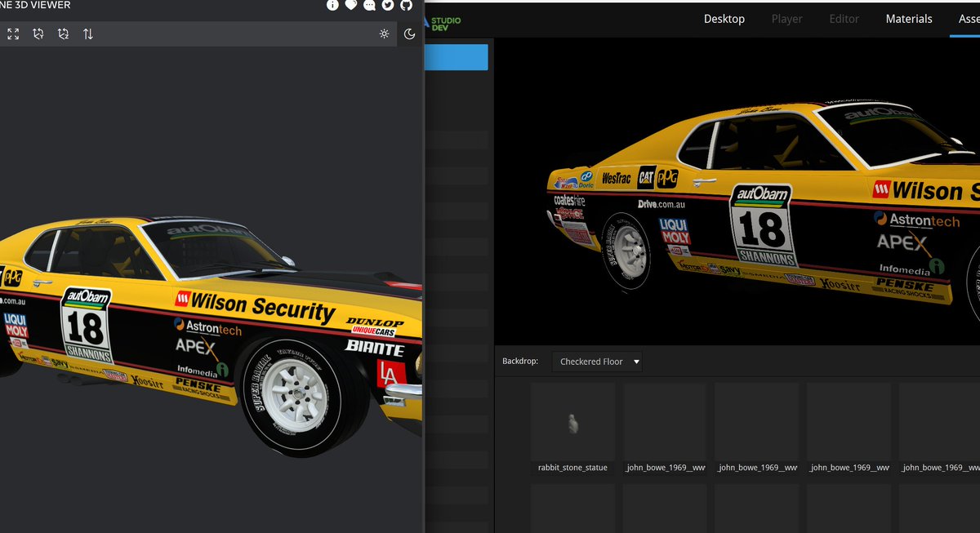980x533 pixels.
Task: Select the rotate Y-axis icon in the 3D viewer
Action: (38, 34)
